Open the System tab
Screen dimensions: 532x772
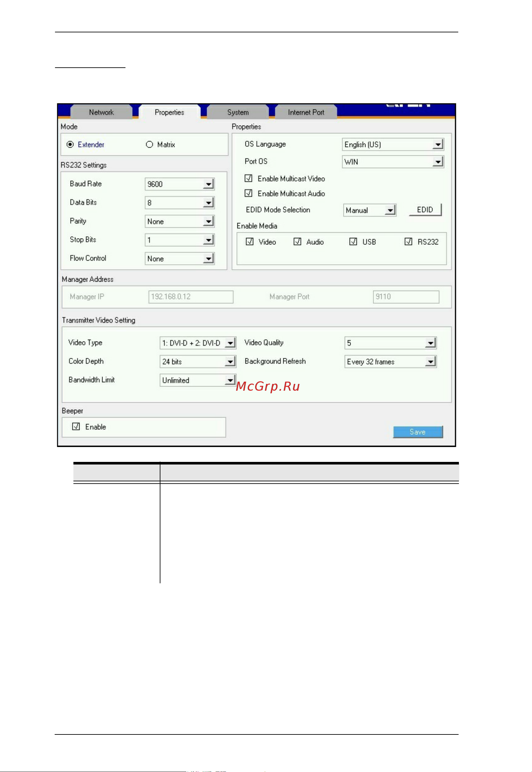pos(238,112)
